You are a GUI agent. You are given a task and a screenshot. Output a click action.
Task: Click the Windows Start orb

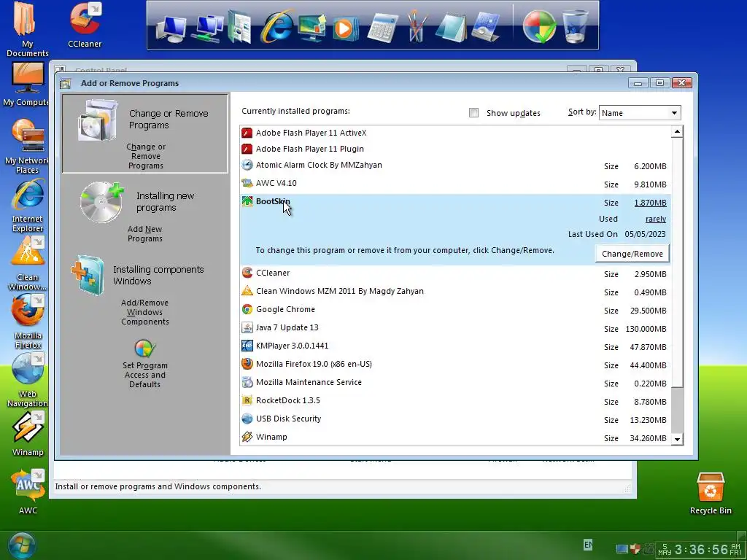pos(21,545)
